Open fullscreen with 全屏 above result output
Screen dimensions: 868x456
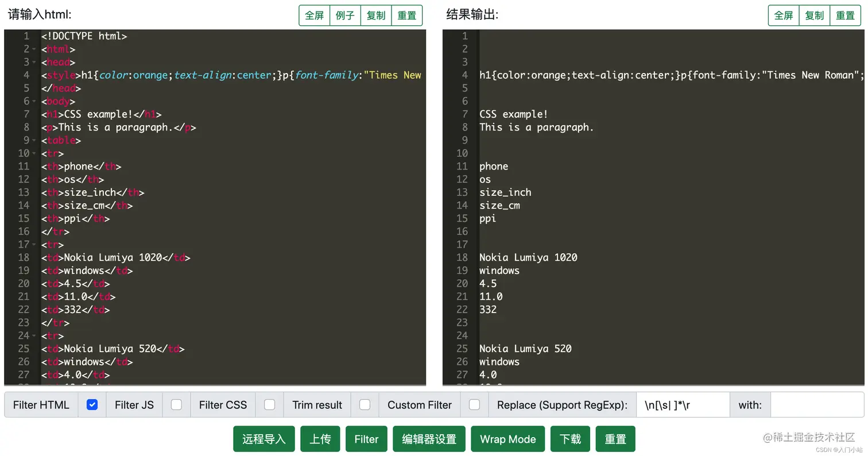tap(784, 16)
